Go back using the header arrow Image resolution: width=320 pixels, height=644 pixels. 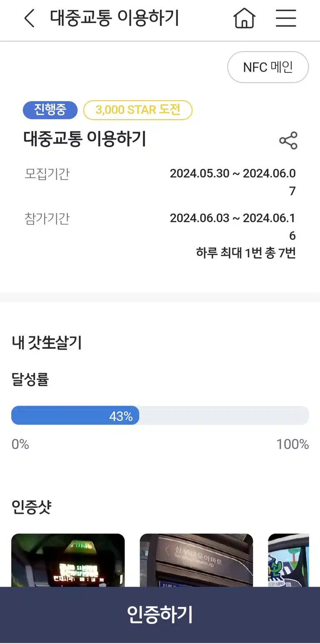[x=29, y=19]
